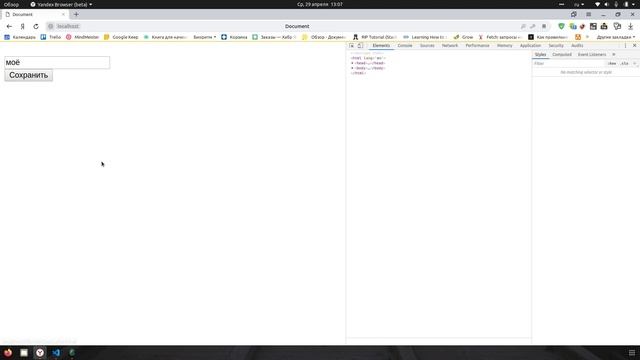The width and height of the screenshot is (640, 360).
Task: Expand the body node in DOM tree
Action: (x=352, y=68)
